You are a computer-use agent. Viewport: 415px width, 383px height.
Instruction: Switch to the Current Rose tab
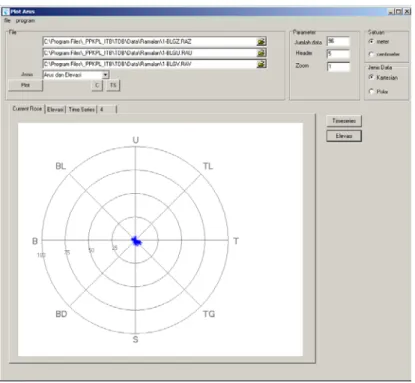pyautogui.click(x=27, y=109)
